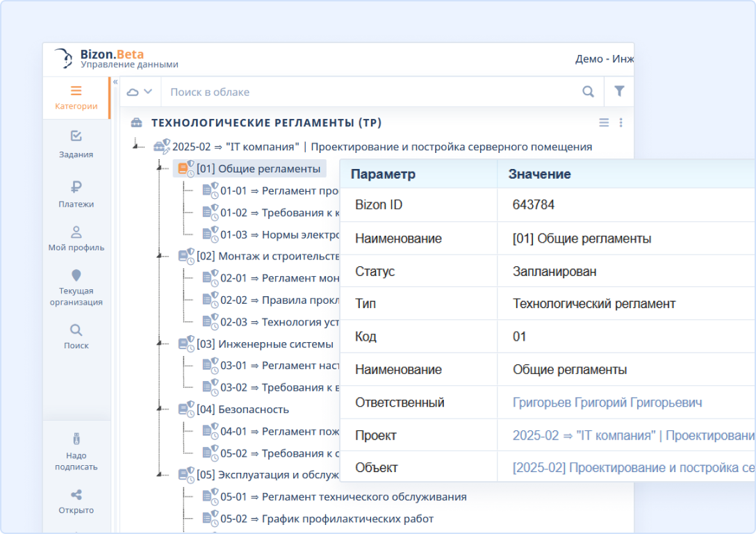Collapse the [03] Инженерные системы node

pyautogui.click(x=161, y=344)
